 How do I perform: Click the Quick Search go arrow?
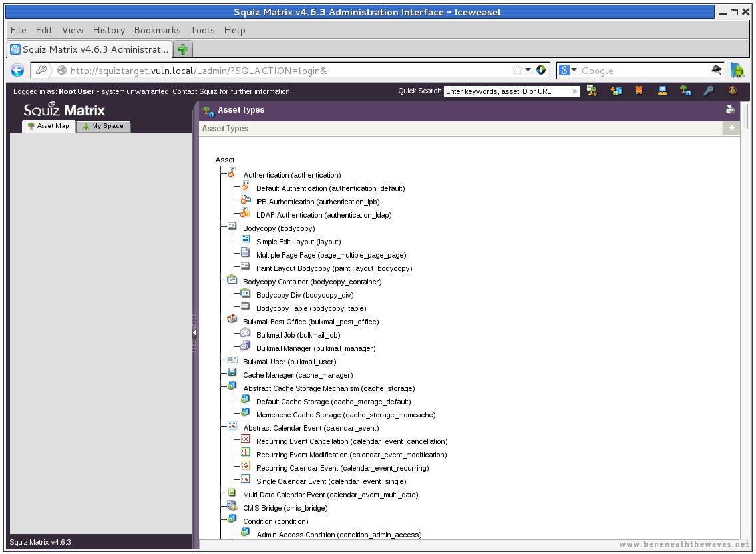(575, 91)
